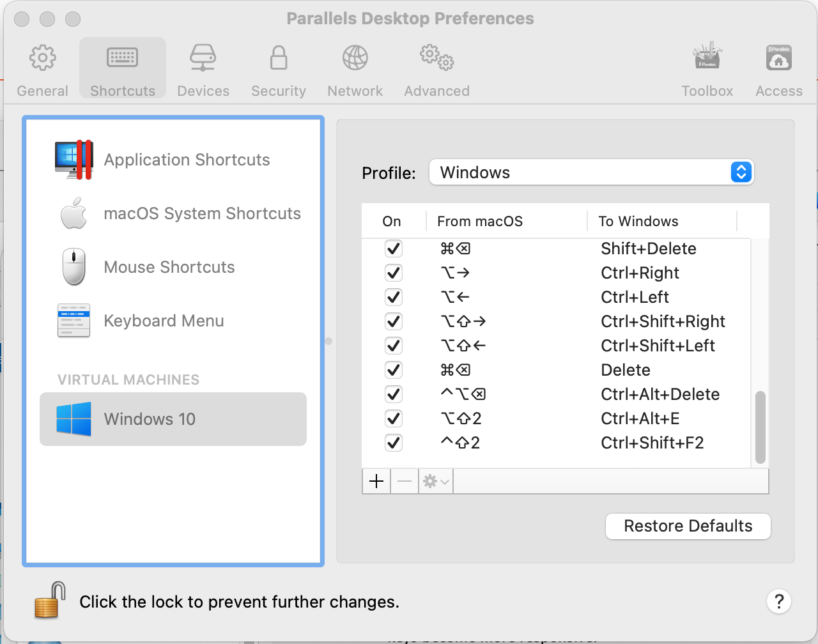The image size is (818, 644).
Task: Click the shortcuts list vertical scrollbar
Action: (760, 426)
